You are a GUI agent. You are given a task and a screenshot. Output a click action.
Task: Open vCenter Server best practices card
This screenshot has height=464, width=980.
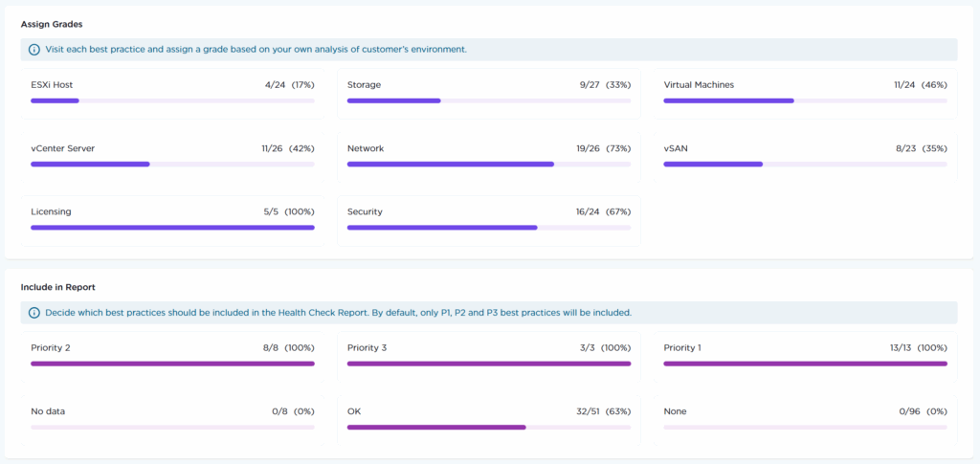point(172,157)
